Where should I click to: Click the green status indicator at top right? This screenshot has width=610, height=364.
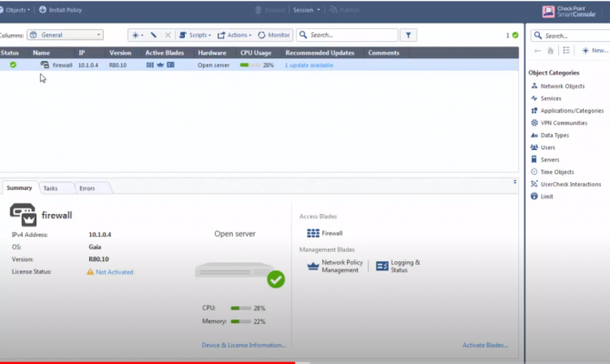click(515, 35)
